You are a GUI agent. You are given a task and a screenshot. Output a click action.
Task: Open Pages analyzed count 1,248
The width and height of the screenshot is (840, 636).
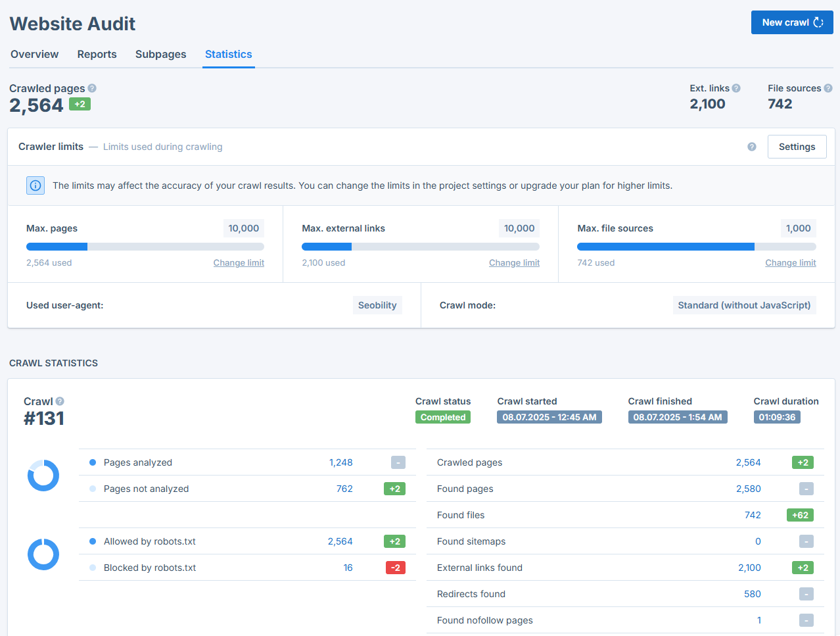[x=340, y=462]
